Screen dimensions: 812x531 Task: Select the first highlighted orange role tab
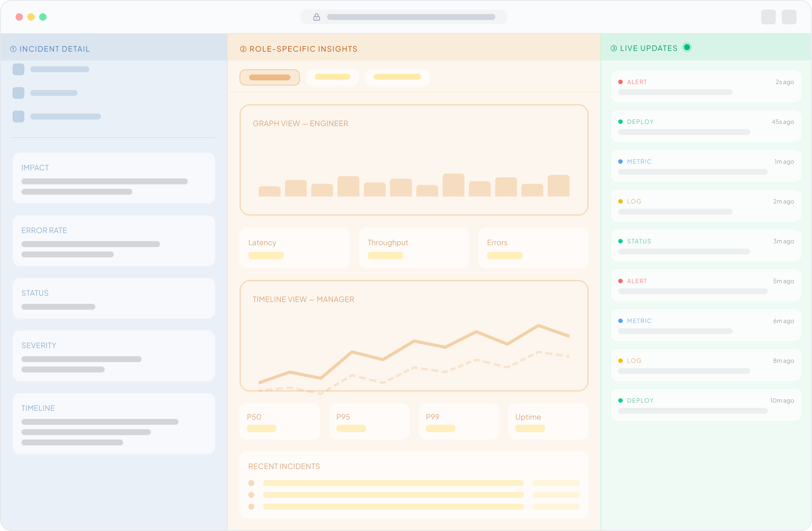click(270, 77)
